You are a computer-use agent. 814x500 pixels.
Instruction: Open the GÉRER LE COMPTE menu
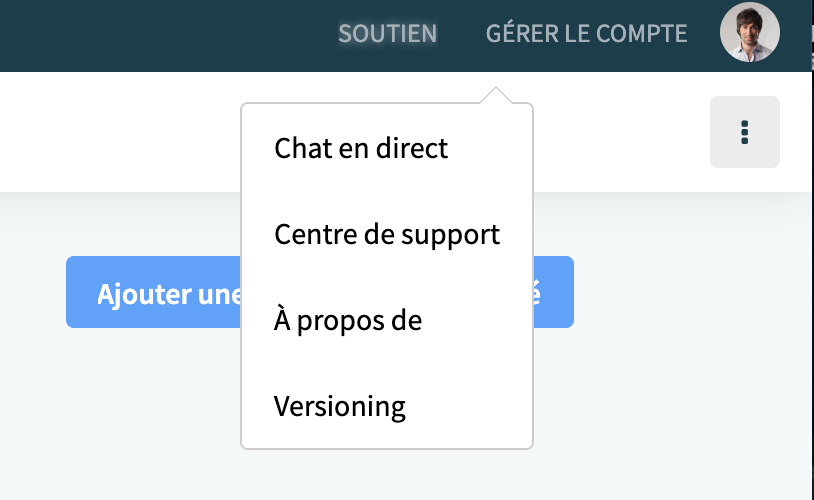click(x=586, y=34)
